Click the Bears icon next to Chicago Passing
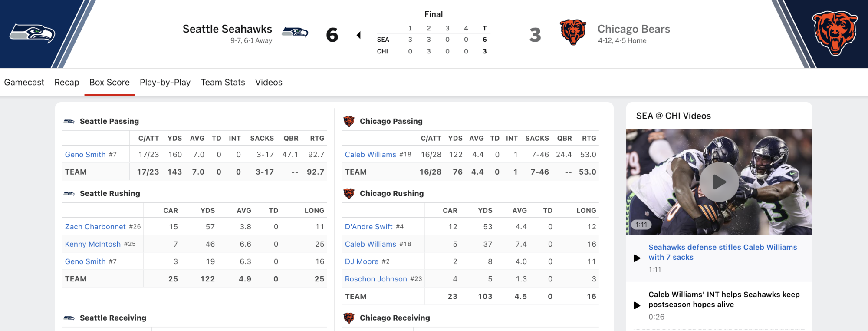The image size is (868, 331). (349, 121)
